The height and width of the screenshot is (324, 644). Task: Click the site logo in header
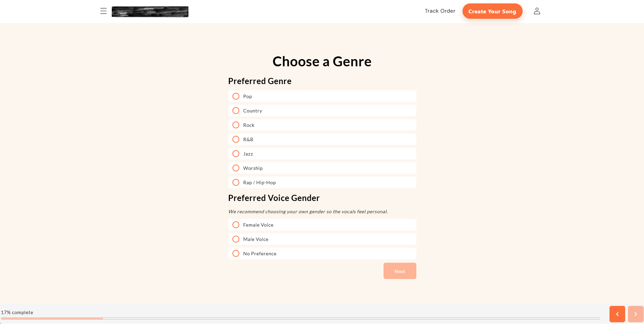click(150, 12)
